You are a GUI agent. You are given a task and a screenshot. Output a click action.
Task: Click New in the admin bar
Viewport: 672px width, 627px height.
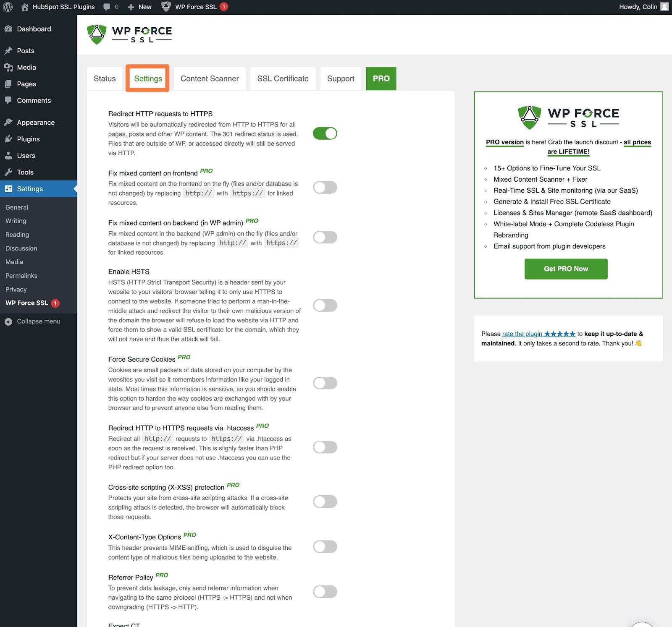[x=145, y=7]
